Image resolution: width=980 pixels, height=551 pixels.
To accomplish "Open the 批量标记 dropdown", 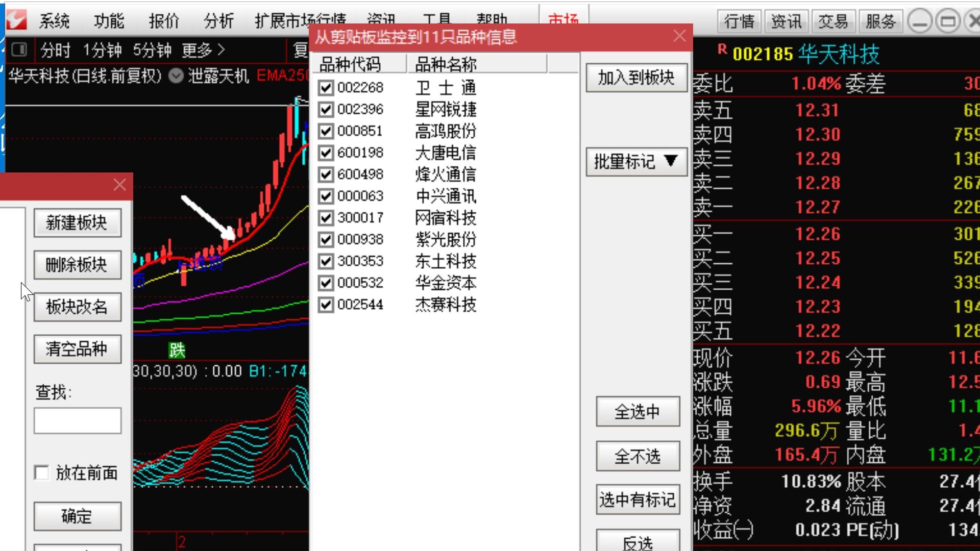I will [x=636, y=162].
